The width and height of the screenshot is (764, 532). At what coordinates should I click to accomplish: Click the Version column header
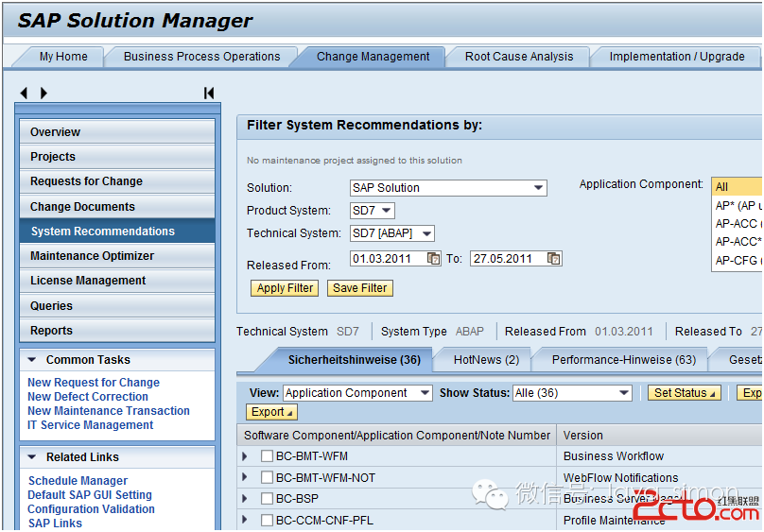click(660, 435)
